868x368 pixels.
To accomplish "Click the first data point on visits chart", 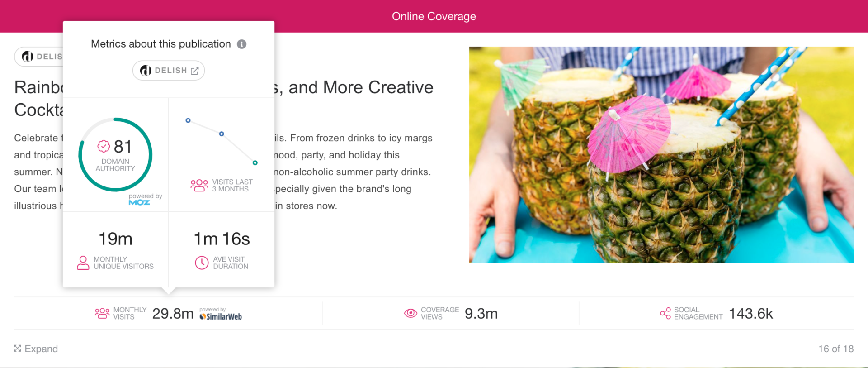I will coord(188,120).
